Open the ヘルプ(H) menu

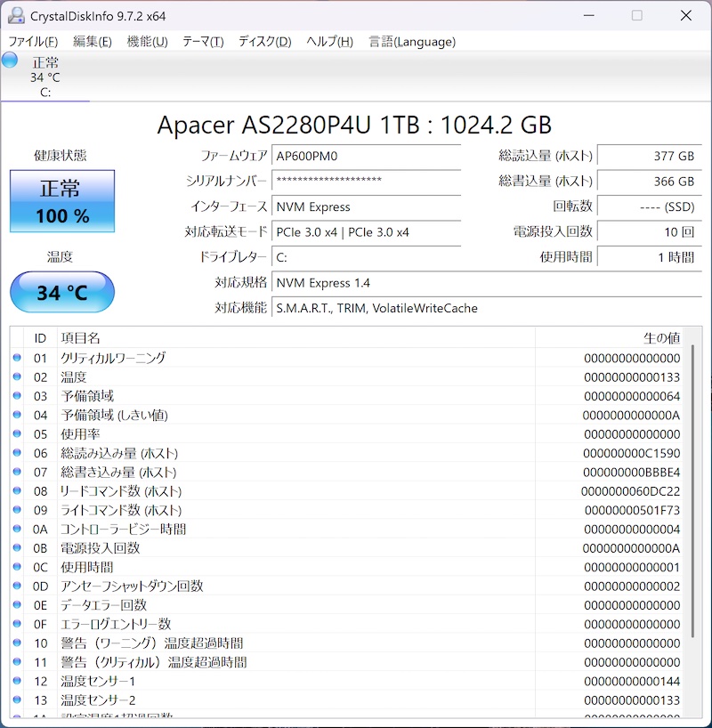pyautogui.click(x=330, y=42)
